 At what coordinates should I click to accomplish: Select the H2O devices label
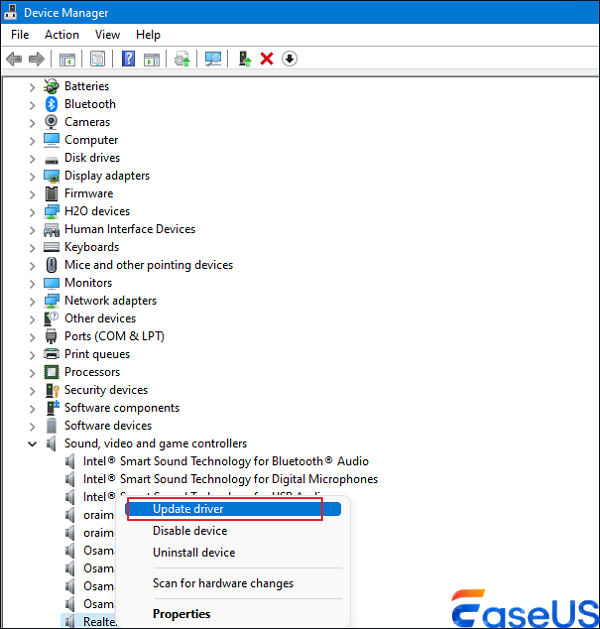click(x=97, y=211)
